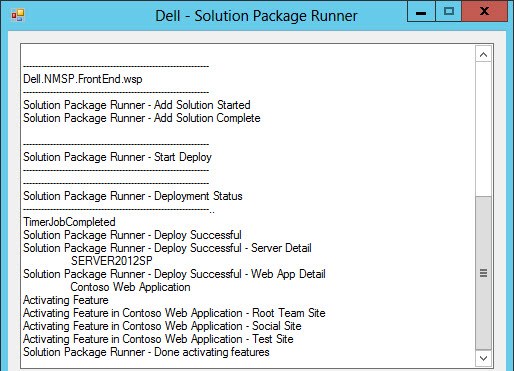The width and height of the screenshot is (514, 371).
Task: Click the Done activating features line
Action: [x=146, y=352]
